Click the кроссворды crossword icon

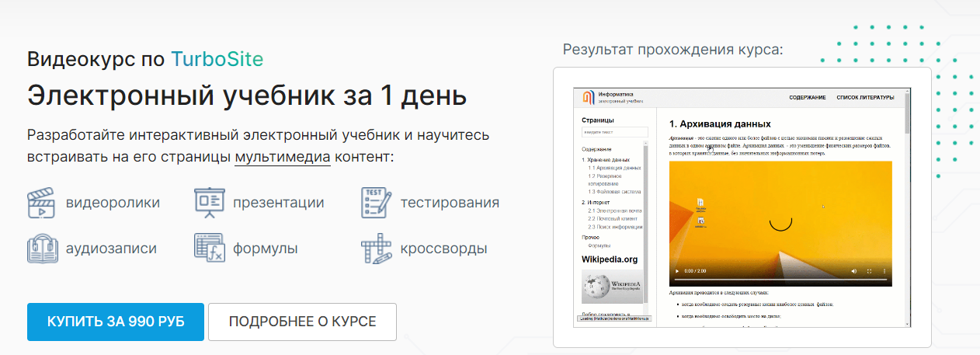pyautogui.click(x=376, y=249)
